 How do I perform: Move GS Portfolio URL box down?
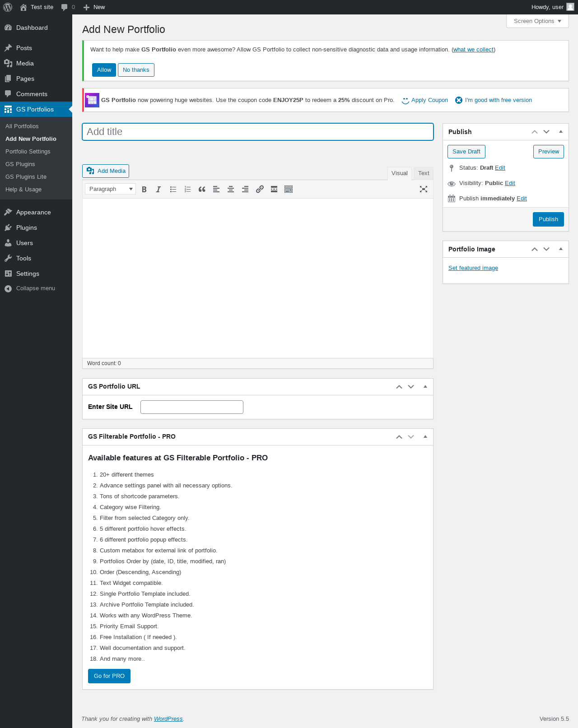pos(411,387)
